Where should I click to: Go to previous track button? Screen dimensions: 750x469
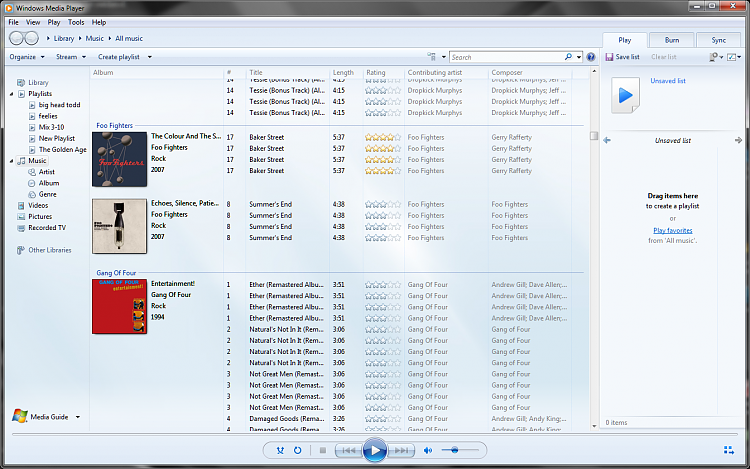[x=349, y=450]
